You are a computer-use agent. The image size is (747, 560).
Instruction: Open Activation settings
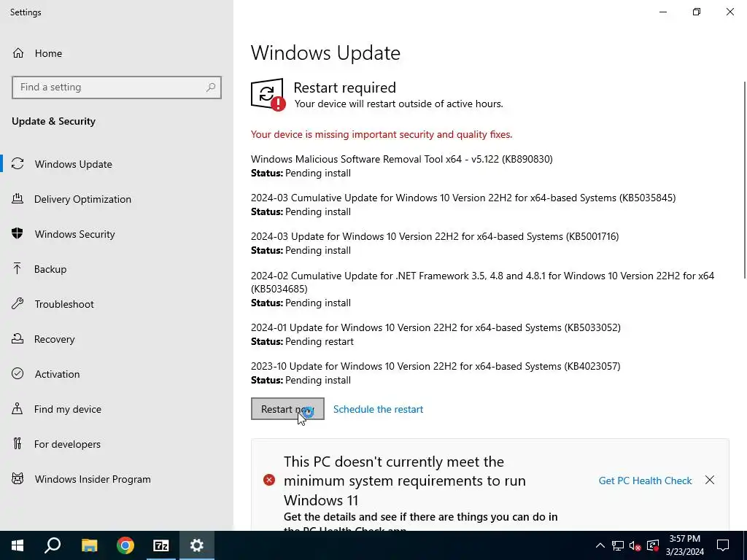[117, 374]
